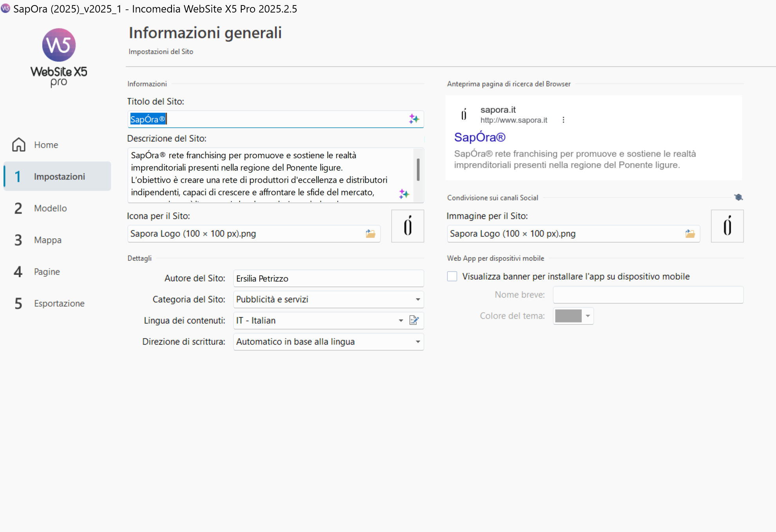
Task: Select step 4 Pagine
Action: [57, 271]
